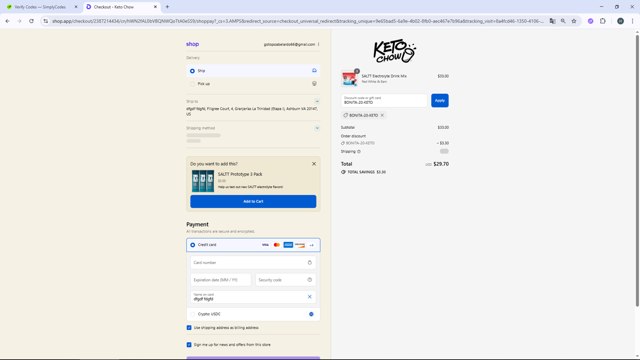Dismiss the 'Do you want to add this?' offer

314,164
